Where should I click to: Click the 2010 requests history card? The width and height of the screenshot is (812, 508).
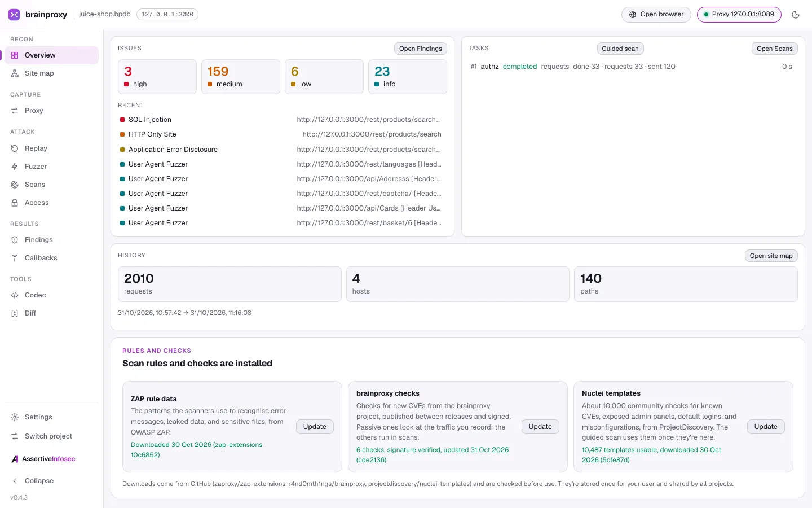point(230,284)
